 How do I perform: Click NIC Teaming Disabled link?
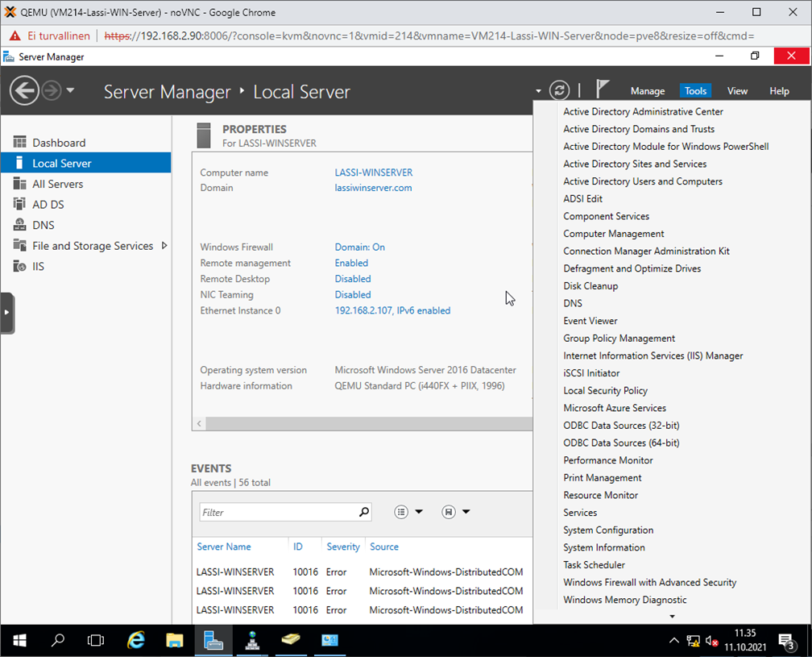(353, 295)
